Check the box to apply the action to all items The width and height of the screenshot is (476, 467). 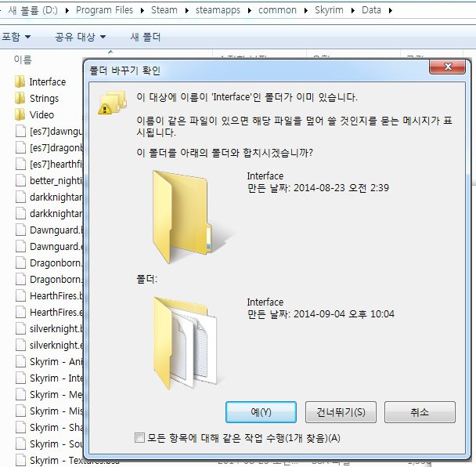pos(139,438)
